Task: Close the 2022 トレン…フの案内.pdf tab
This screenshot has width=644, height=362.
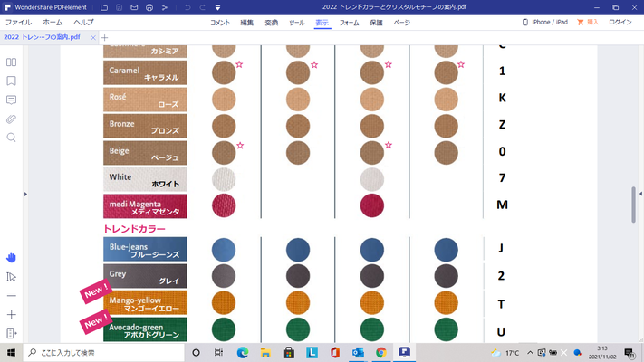Action: (92, 38)
